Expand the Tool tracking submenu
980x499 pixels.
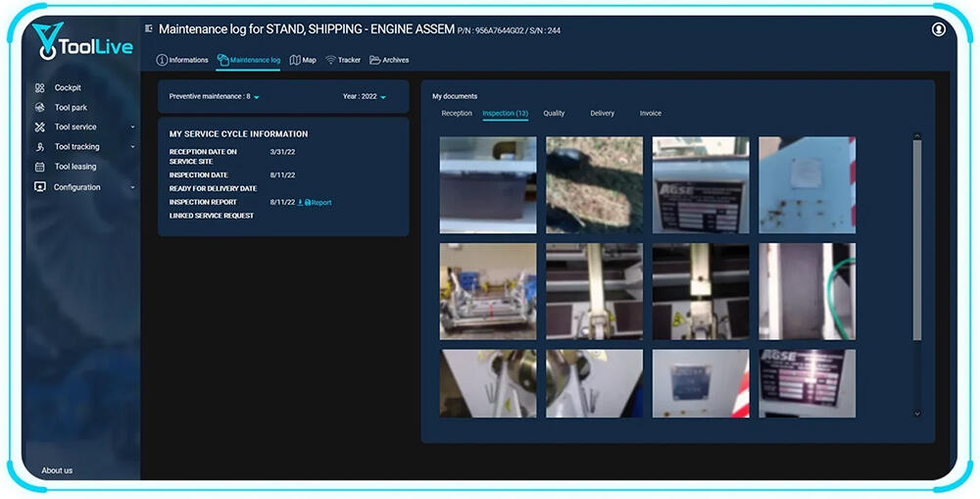point(132,147)
